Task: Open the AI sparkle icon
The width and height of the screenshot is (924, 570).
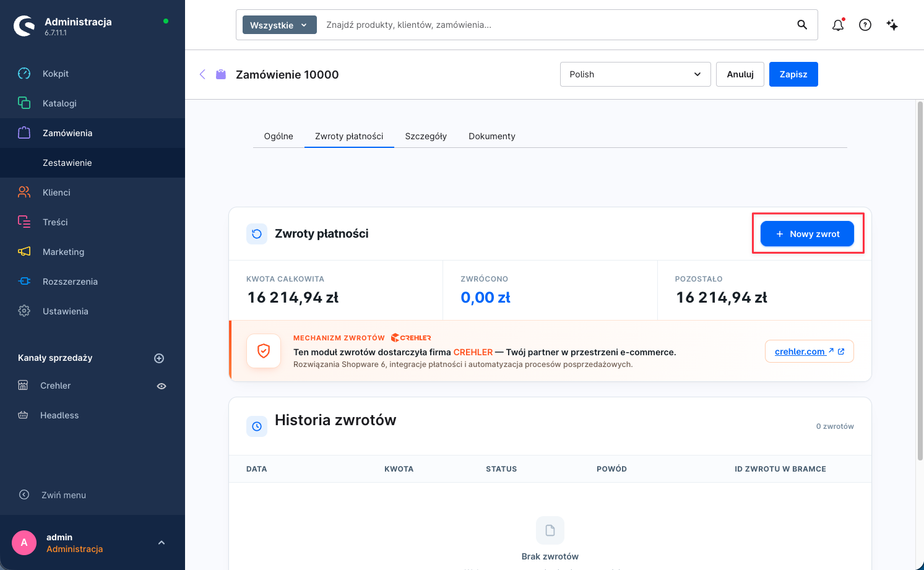Action: coord(892,25)
